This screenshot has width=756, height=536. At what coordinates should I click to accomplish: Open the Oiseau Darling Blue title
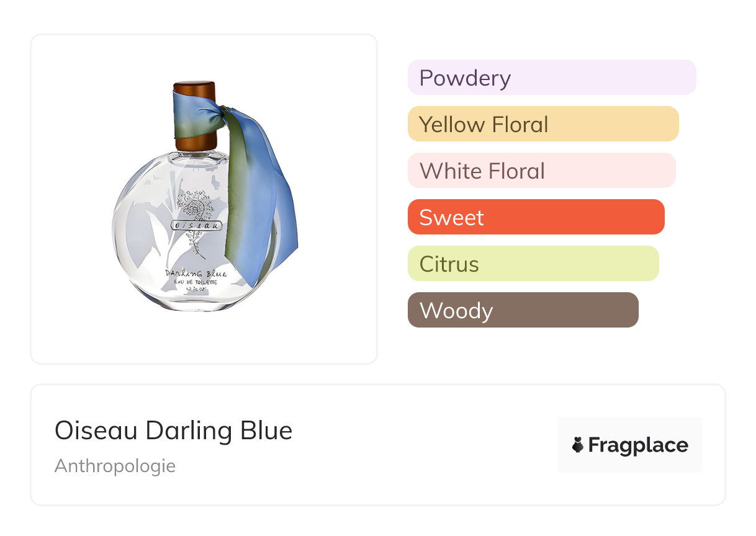tap(173, 431)
